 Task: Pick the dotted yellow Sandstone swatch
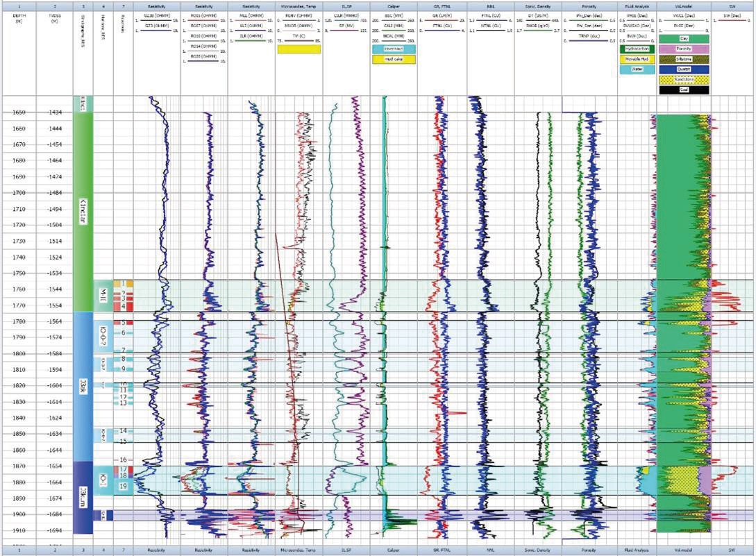[683, 79]
